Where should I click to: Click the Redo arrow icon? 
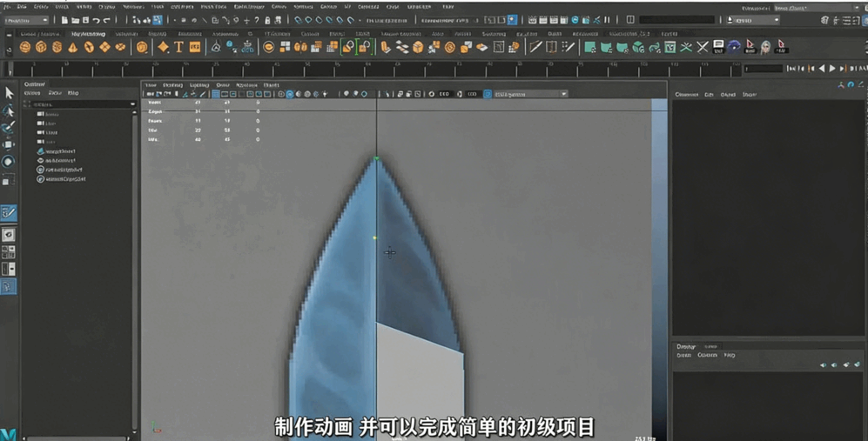(106, 21)
